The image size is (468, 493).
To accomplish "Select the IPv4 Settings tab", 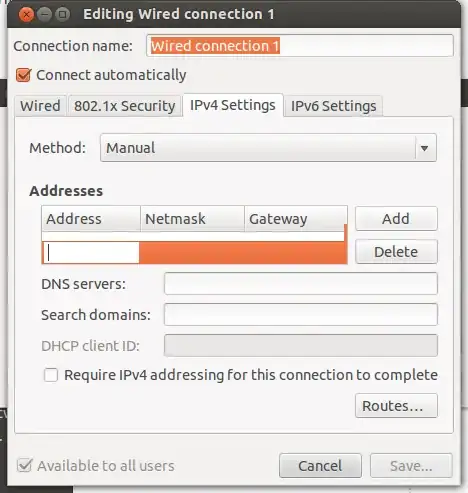I will [233, 105].
